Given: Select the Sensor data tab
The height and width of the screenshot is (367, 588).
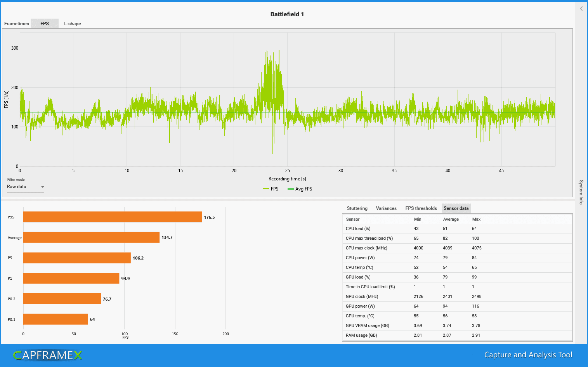Looking at the screenshot, I should coord(456,208).
